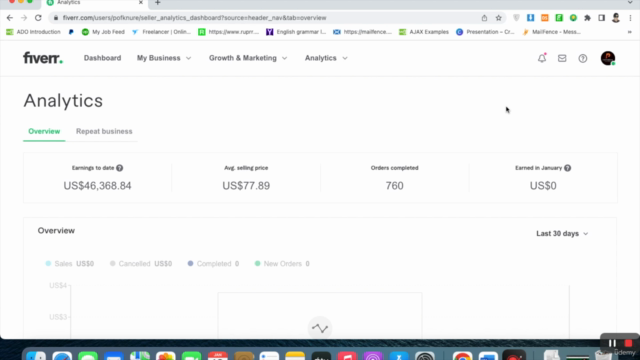Viewport: 640px width, 360px height.
Task: Open the gray shield extension icon
Action: [516, 18]
